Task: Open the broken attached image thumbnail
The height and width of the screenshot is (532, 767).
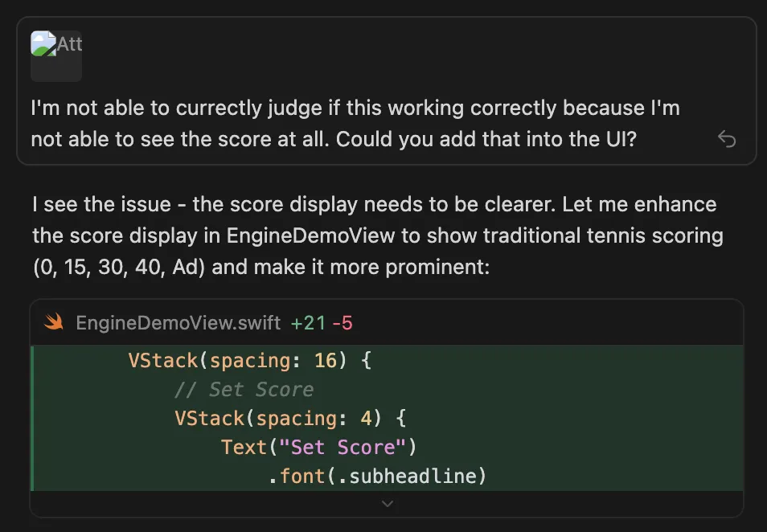Action: pyautogui.click(x=56, y=55)
